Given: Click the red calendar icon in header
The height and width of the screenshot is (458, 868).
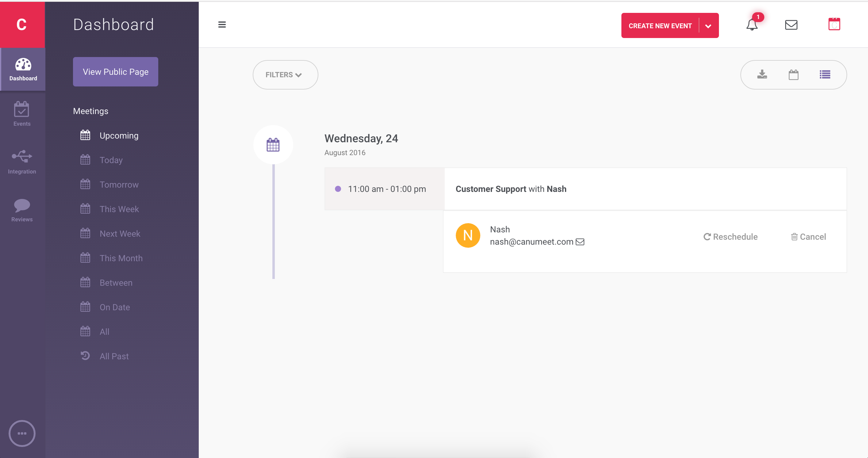Looking at the screenshot, I should (x=834, y=25).
